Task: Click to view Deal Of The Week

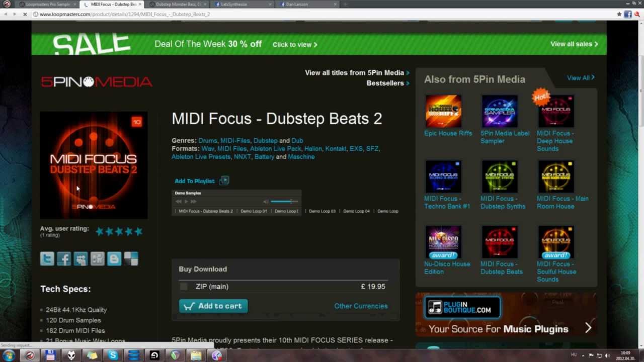Action: click(x=294, y=44)
